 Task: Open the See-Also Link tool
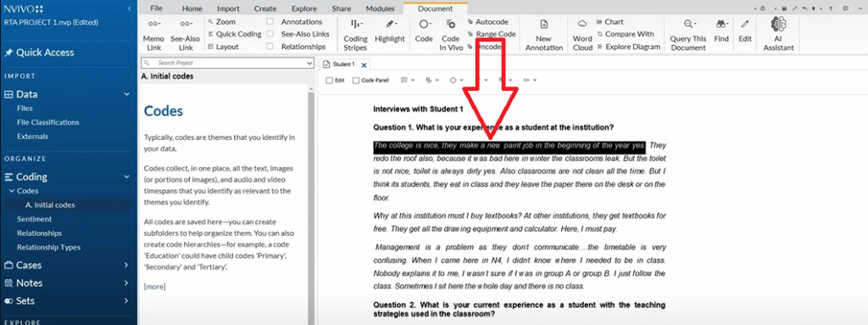coord(186,35)
